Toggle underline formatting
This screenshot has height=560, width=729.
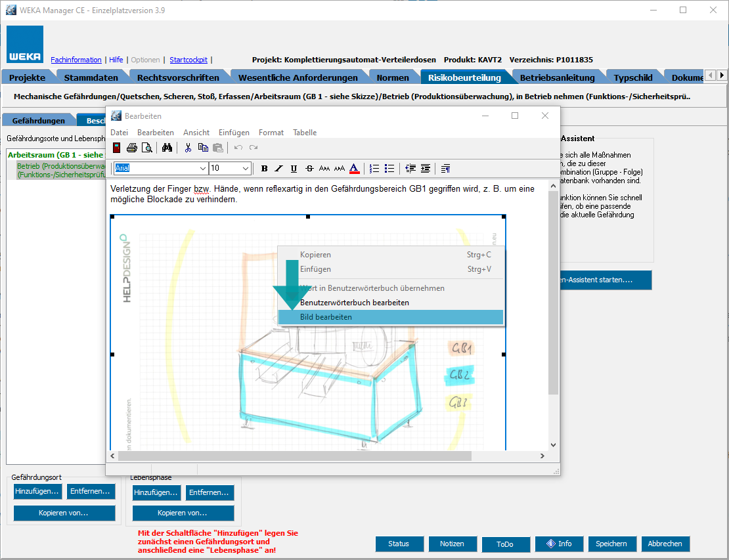294,169
